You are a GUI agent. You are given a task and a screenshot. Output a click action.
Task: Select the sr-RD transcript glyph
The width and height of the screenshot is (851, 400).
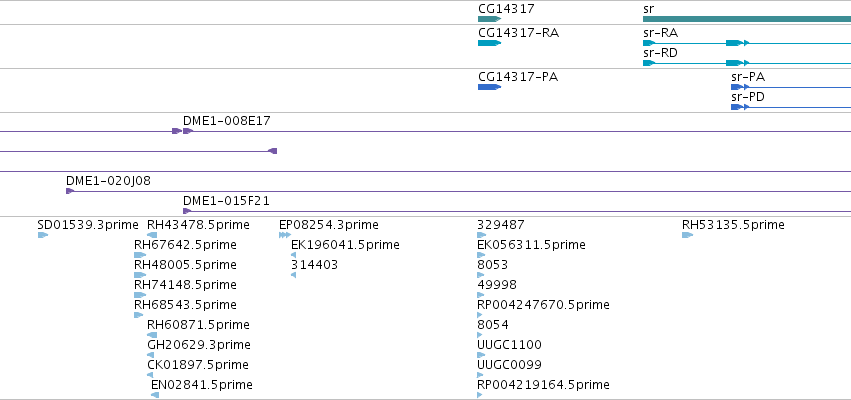747,63
